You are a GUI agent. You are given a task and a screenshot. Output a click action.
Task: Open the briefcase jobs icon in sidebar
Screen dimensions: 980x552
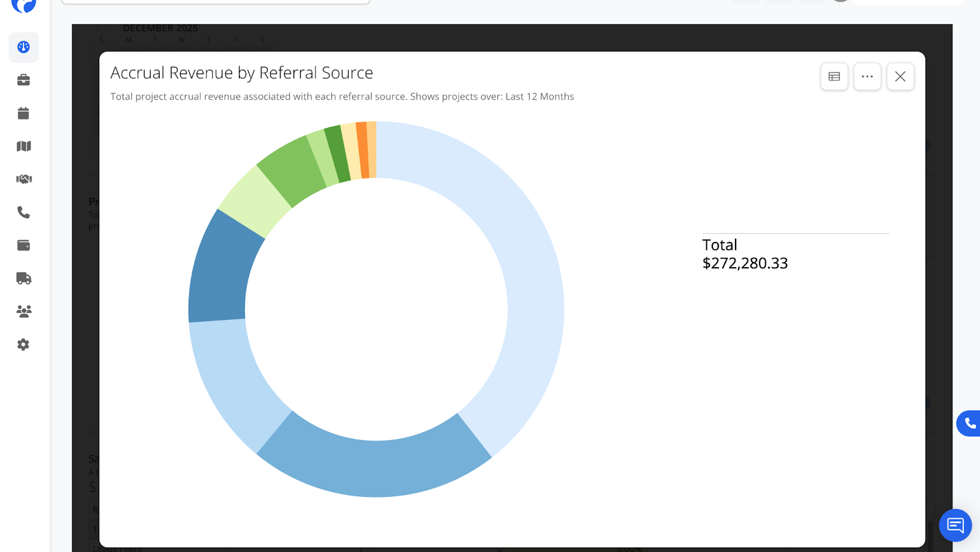(x=23, y=80)
